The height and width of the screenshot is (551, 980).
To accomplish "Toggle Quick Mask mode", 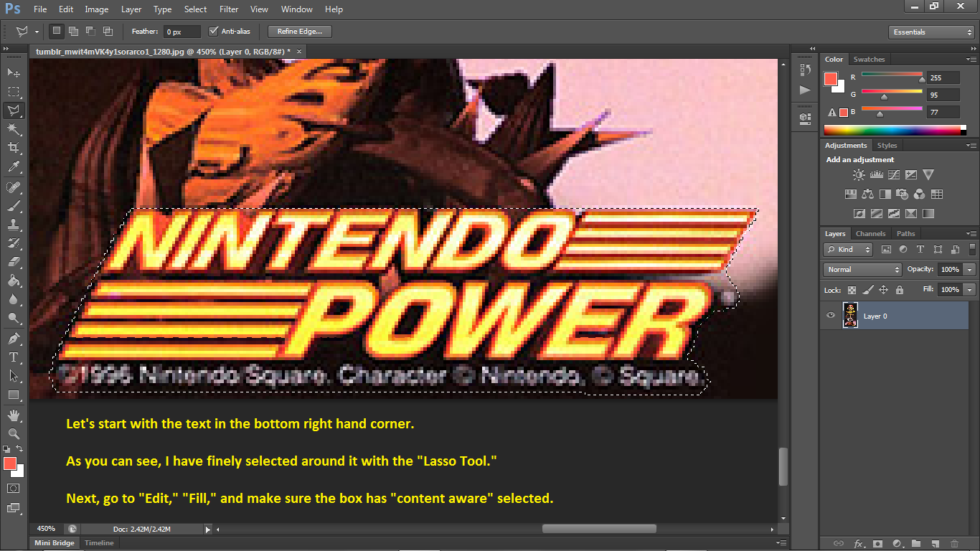I will click(14, 488).
